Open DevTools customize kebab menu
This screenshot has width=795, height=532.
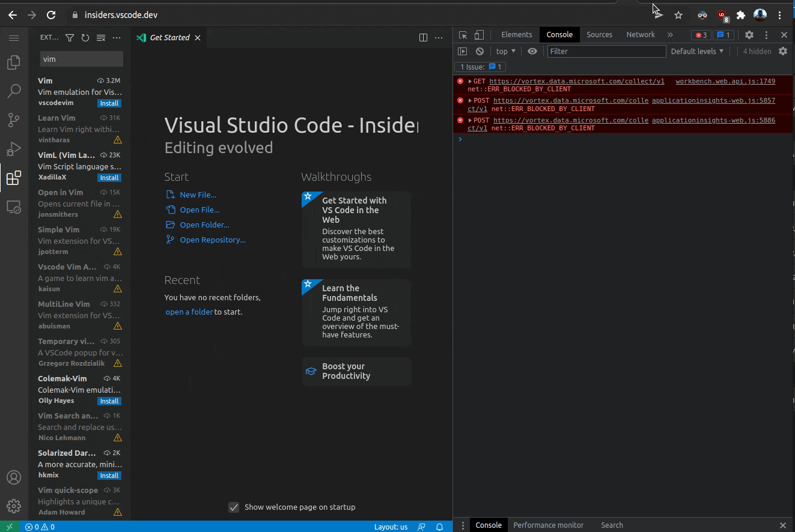pyautogui.click(x=766, y=35)
